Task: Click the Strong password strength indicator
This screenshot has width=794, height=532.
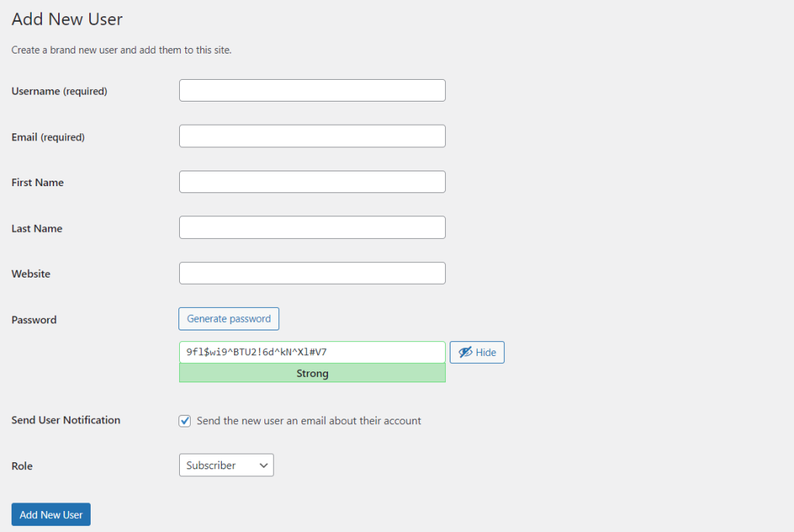Action: pos(312,373)
